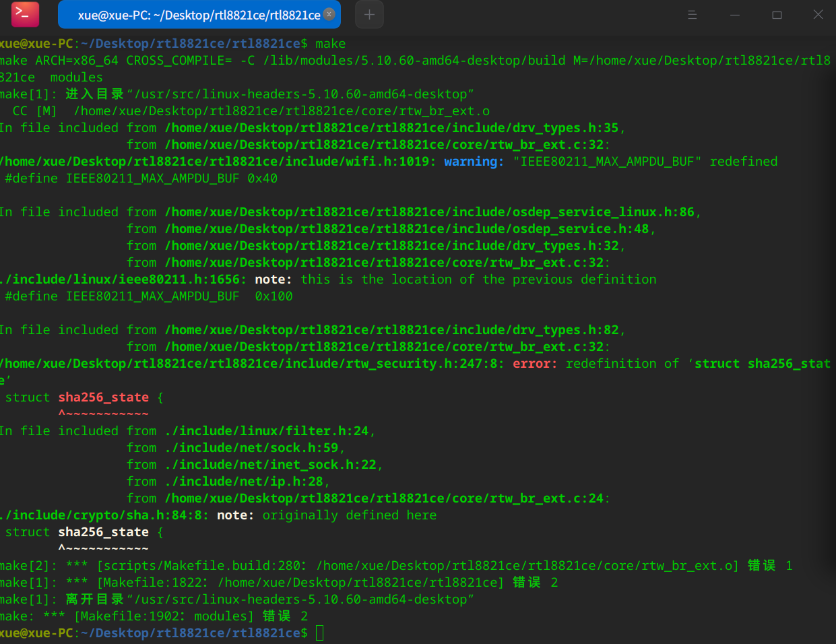Minimize the terminal window
The image size is (836, 644).
[734, 15]
